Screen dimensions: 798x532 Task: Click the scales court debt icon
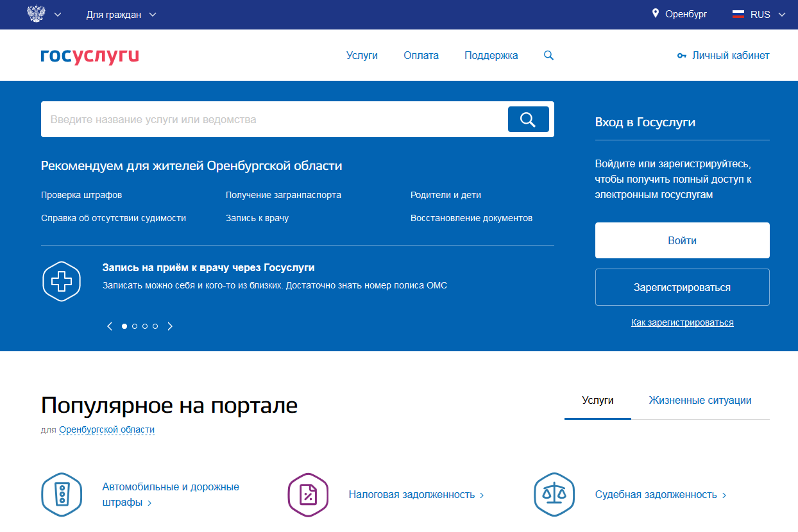(554, 495)
